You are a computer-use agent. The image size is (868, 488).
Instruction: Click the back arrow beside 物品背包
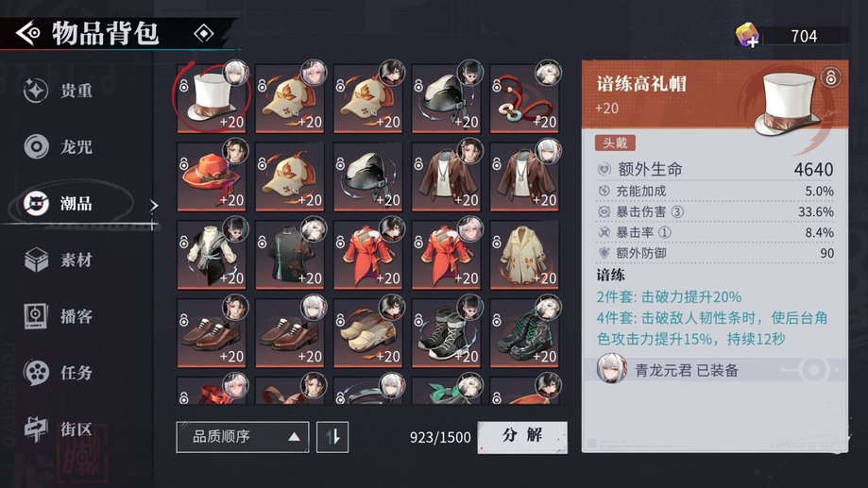click(27, 34)
